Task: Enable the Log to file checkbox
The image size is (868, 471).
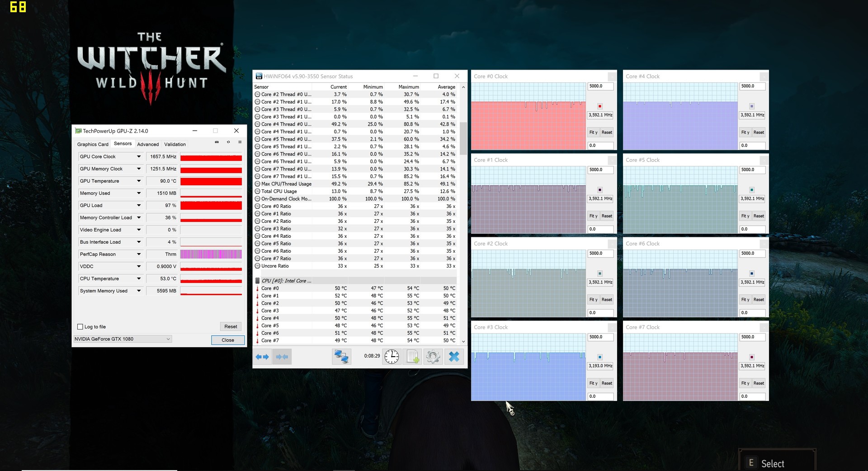Action: (80, 327)
